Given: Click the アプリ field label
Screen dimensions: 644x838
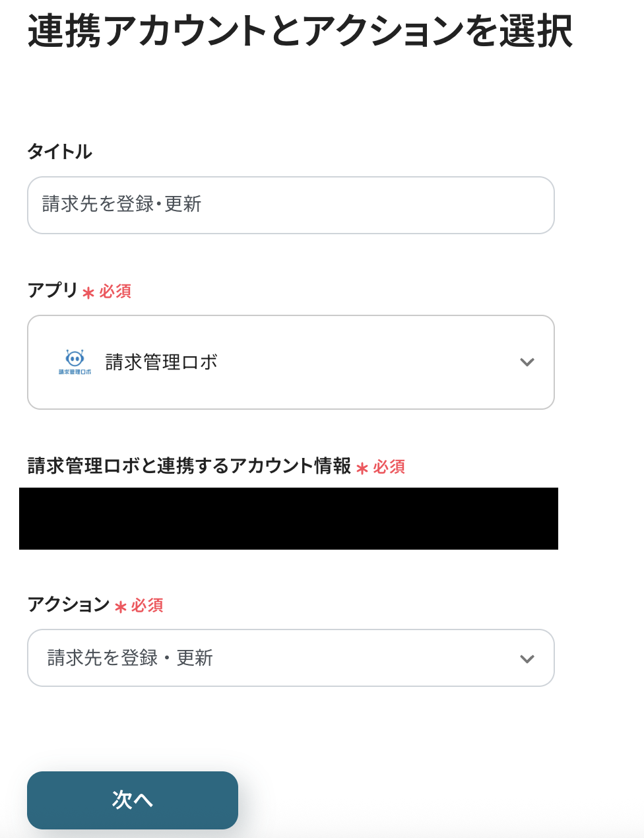Looking at the screenshot, I should (53, 290).
